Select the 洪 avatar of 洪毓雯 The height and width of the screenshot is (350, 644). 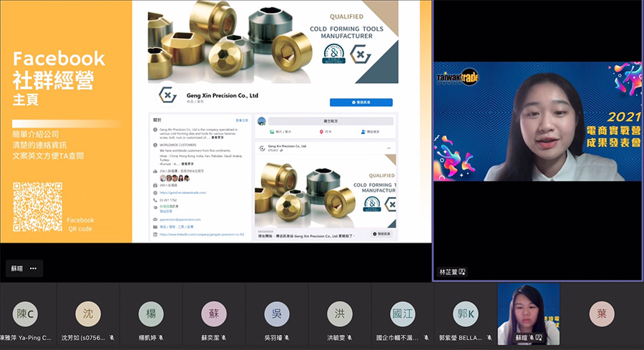[x=340, y=314]
